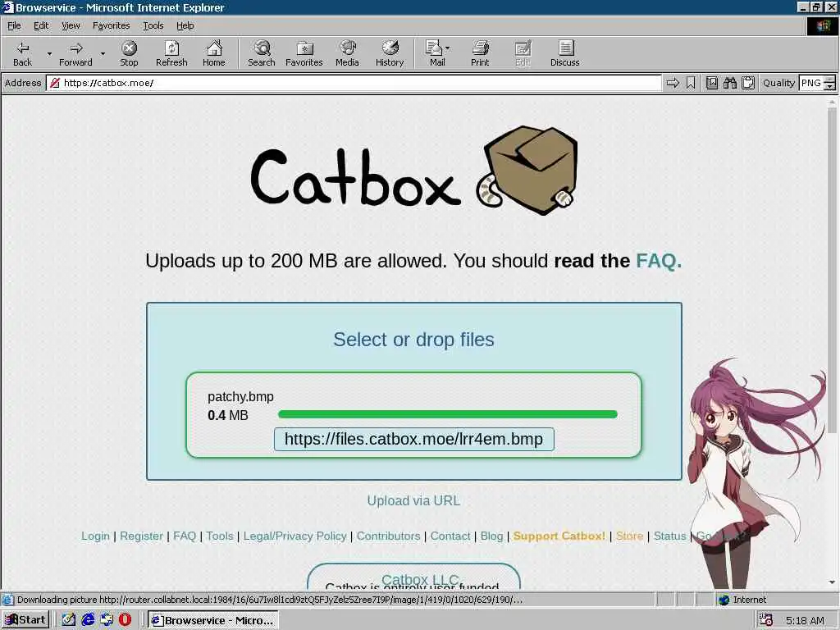Viewport: 840px width, 630px height.
Task: Click the scheduler tray icon
Action: (x=766, y=620)
